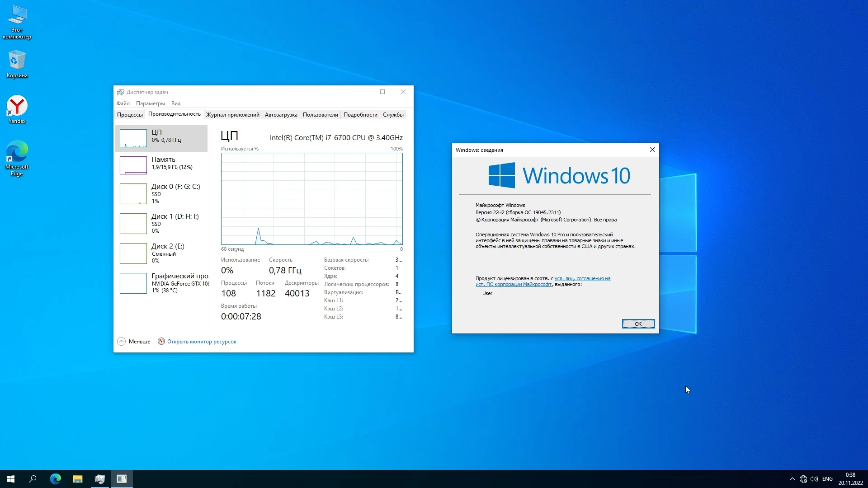Collapse Task Manager with 'Меньше'
Image resolution: width=868 pixels, height=488 pixels.
coord(134,342)
